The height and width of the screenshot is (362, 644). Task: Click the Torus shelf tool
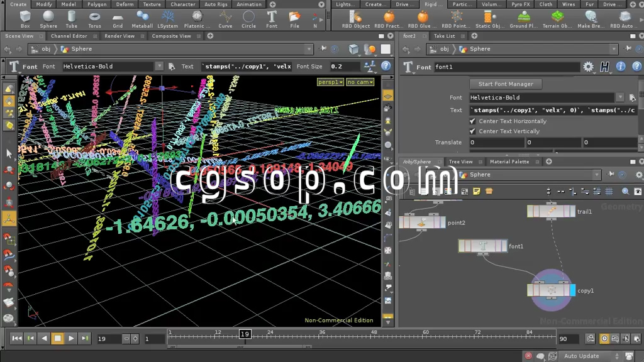94,19
